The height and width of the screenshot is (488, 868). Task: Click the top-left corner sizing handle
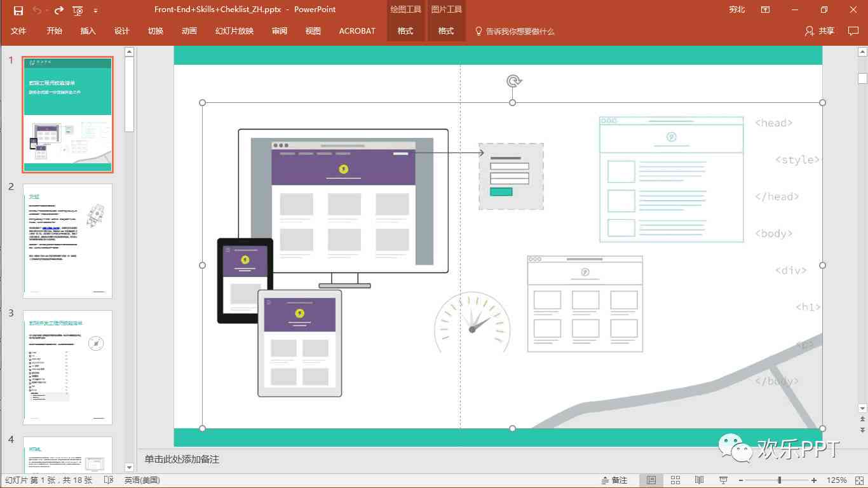pyautogui.click(x=203, y=102)
